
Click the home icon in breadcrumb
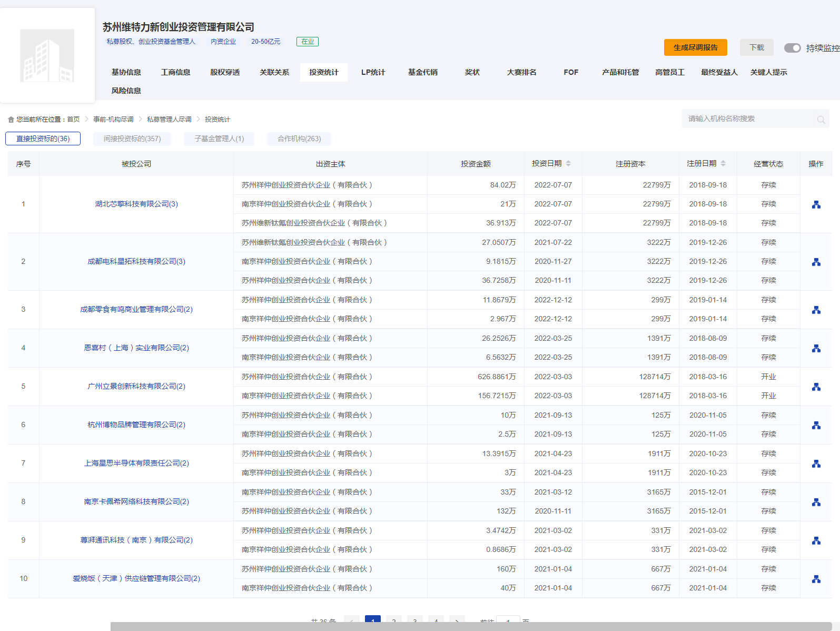point(11,120)
